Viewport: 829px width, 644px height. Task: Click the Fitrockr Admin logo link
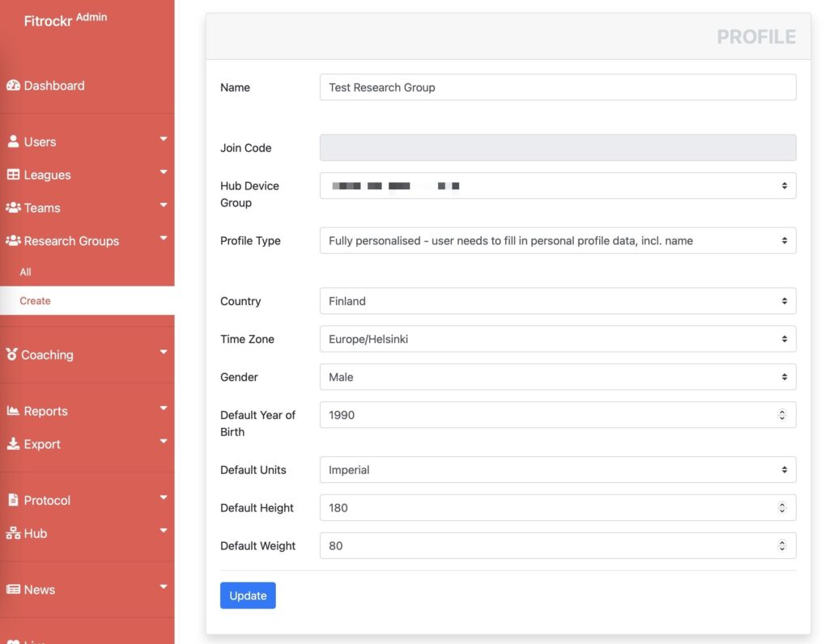coord(66,20)
